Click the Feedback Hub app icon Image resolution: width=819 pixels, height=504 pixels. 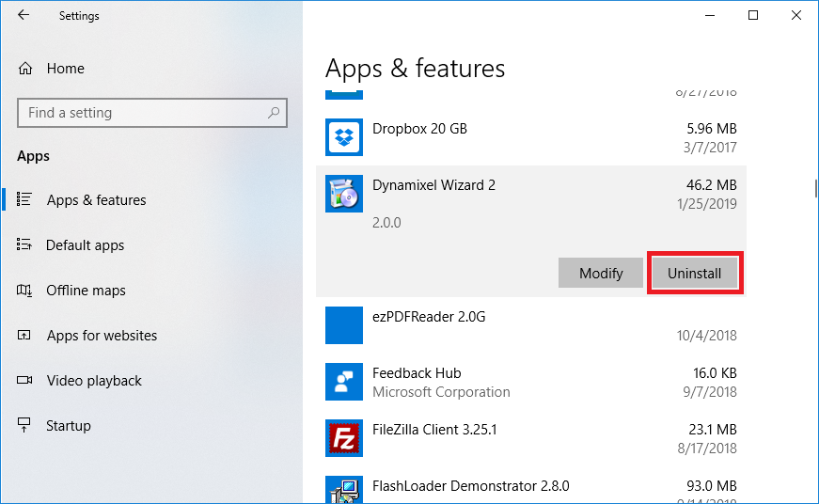(344, 382)
